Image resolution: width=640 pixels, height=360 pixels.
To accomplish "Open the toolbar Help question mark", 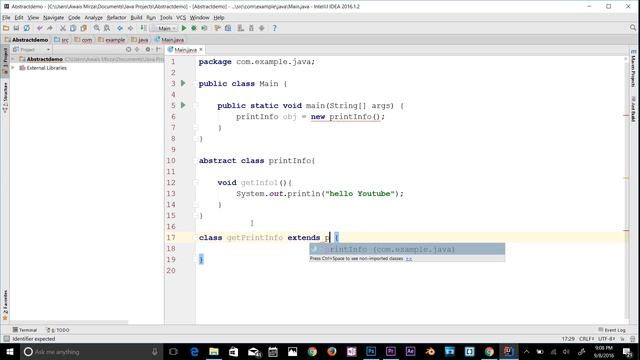I will click(274, 28).
